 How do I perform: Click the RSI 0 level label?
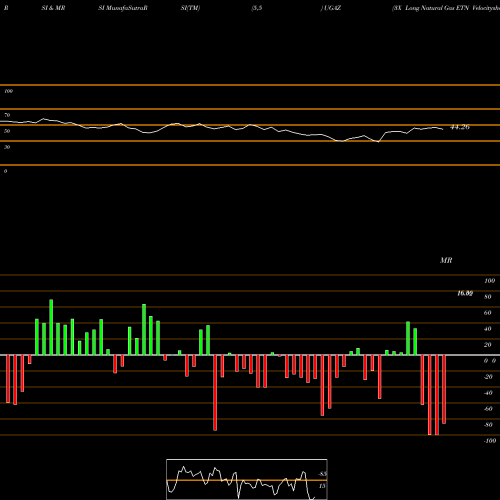click(x=5, y=171)
